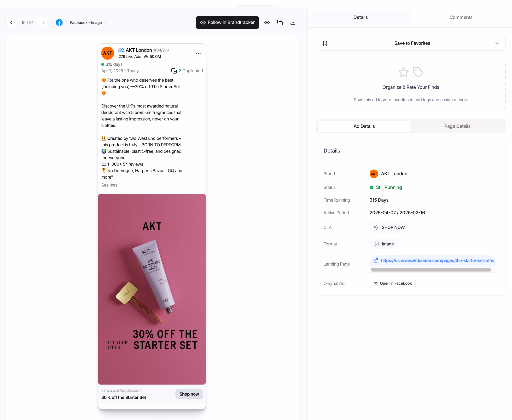The height and width of the screenshot is (420, 512).
Task: Select the Ad Details tab
Action: coord(364,126)
